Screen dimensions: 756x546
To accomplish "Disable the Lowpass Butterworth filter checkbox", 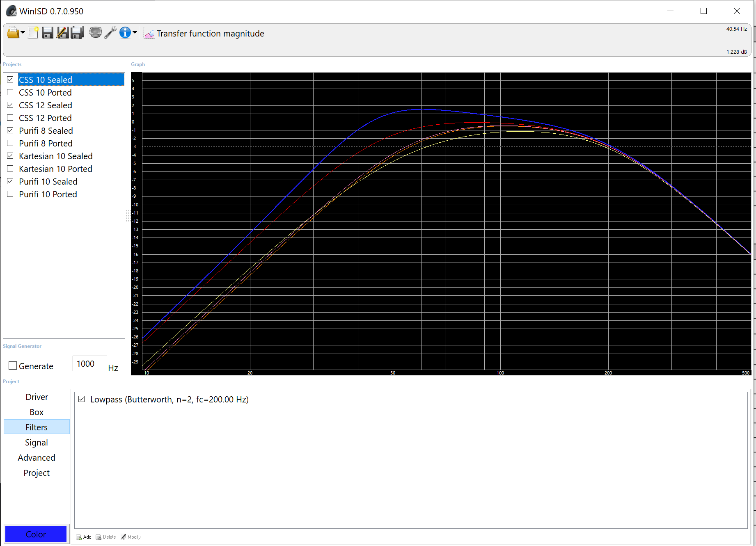I will click(x=82, y=399).
